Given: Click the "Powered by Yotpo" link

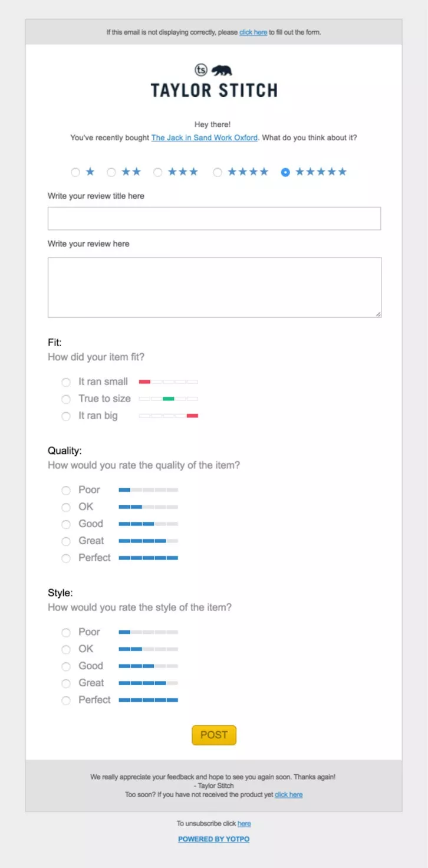Looking at the screenshot, I should [x=213, y=839].
